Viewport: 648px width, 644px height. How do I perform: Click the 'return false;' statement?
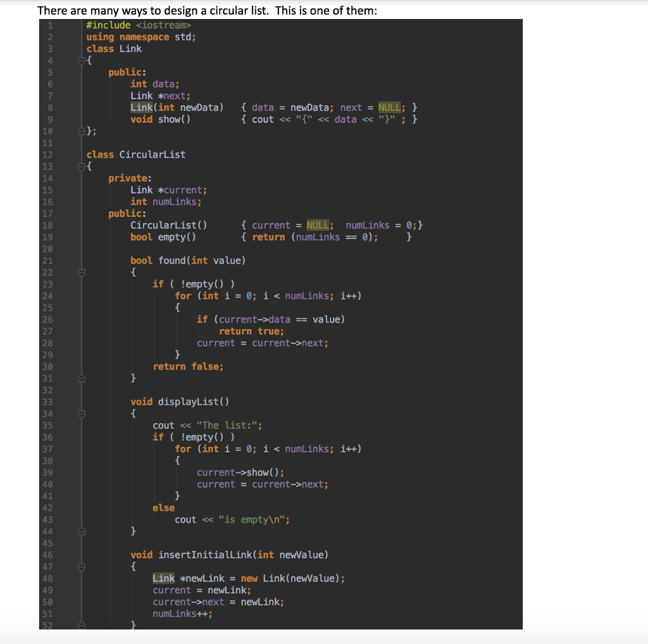[x=188, y=367]
